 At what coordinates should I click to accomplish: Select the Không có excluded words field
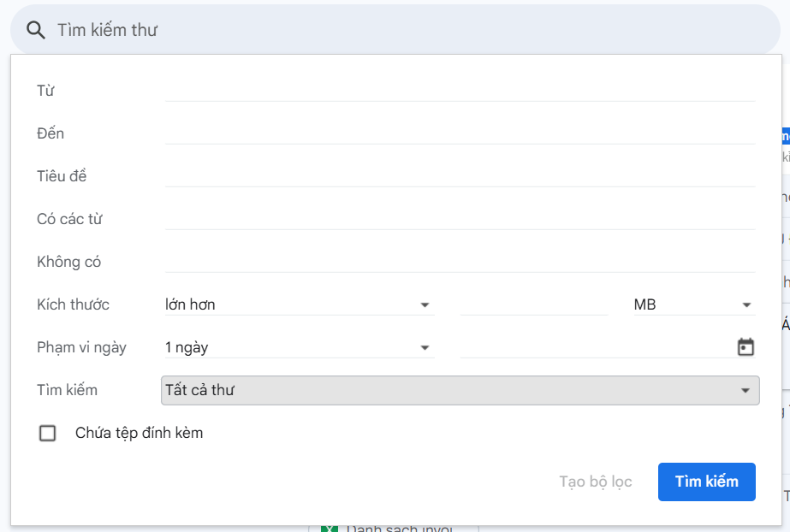pos(460,262)
